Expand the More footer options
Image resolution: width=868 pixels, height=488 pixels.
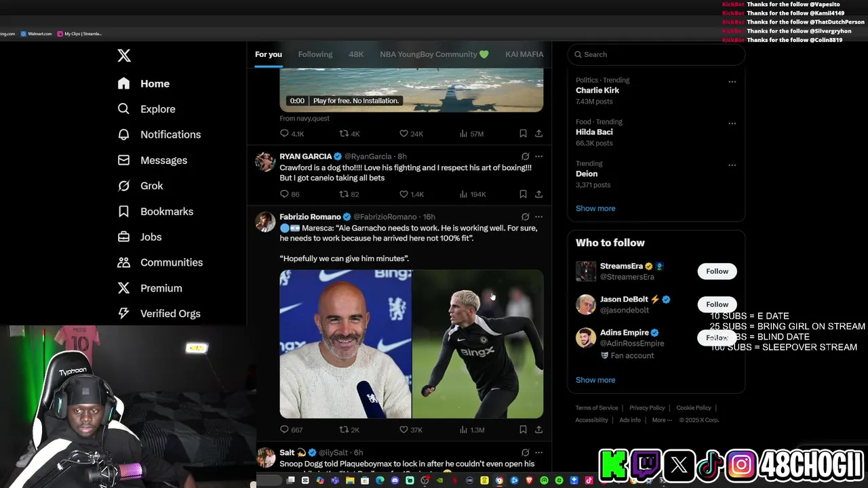point(661,420)
